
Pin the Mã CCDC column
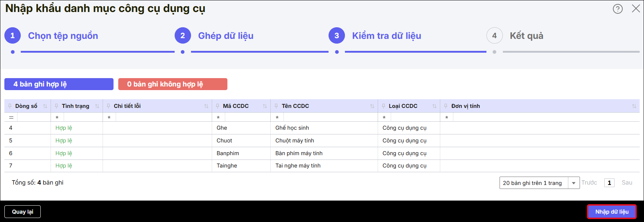(x=218, y=106)
